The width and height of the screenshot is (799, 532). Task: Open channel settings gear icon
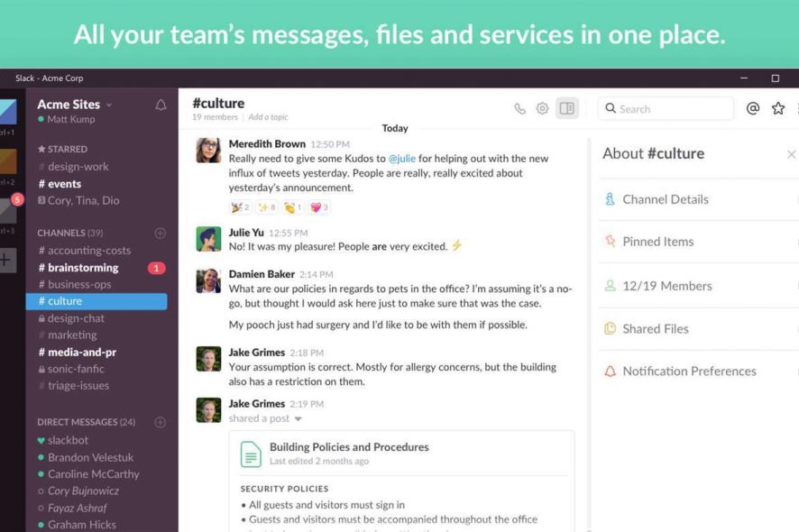pos(542,108)
